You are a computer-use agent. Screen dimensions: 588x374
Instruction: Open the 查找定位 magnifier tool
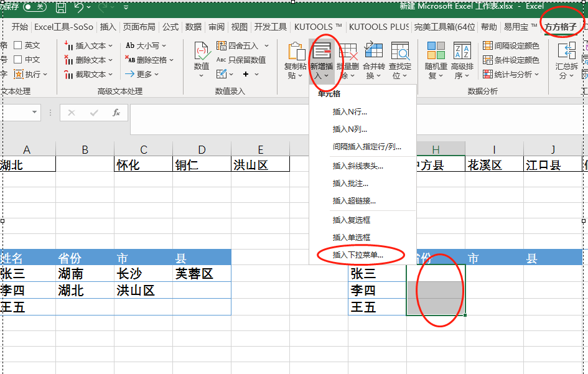(399, 60)
